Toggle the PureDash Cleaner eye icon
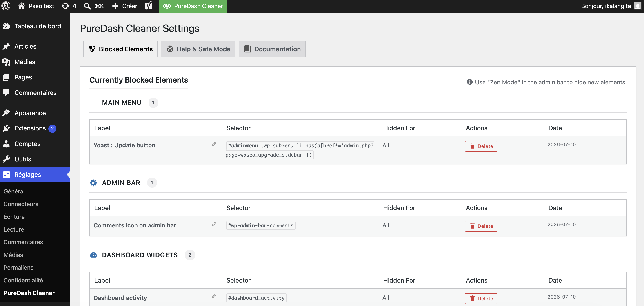Screen dimensions: 644x306 167,6
